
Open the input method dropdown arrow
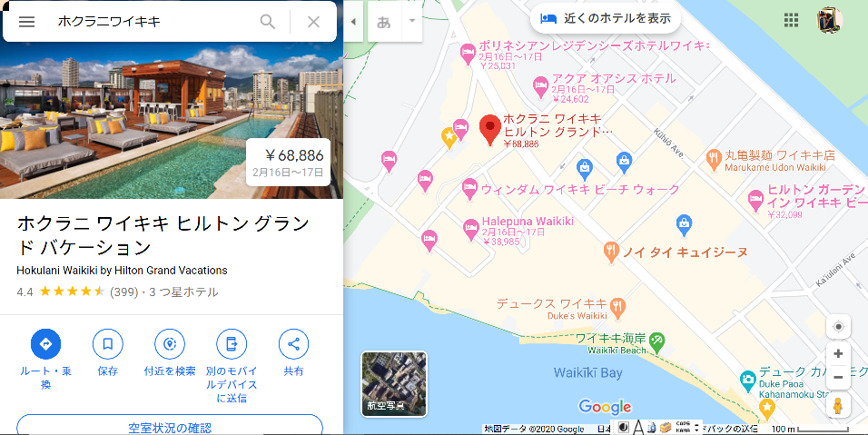pyautogui.click(x=412, y=21)
